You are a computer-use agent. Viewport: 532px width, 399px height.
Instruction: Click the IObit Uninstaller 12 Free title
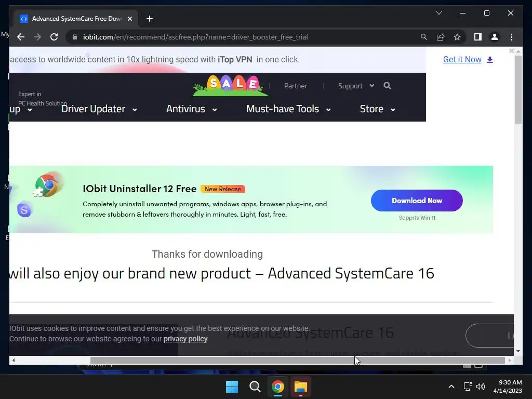coord(139,189)
